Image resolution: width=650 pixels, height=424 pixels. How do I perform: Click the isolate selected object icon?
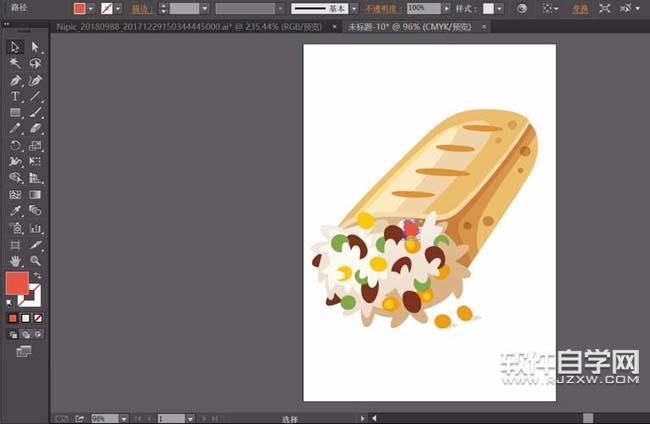(x=604, y=8)
